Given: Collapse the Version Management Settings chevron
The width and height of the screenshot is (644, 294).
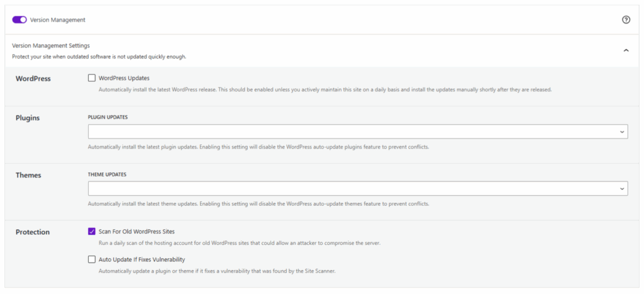Looking at the screenshot, I should pos(626,50).
